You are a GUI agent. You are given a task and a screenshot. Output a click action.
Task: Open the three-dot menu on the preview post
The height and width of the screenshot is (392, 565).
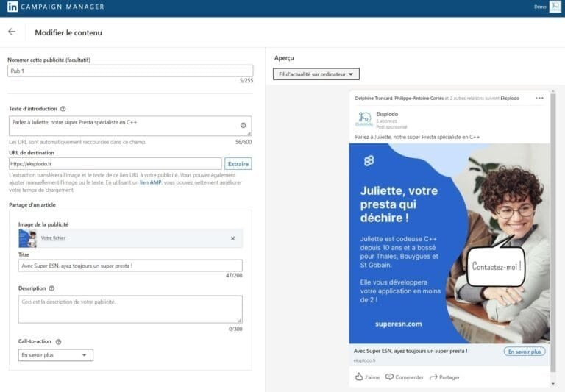(539, 98)
